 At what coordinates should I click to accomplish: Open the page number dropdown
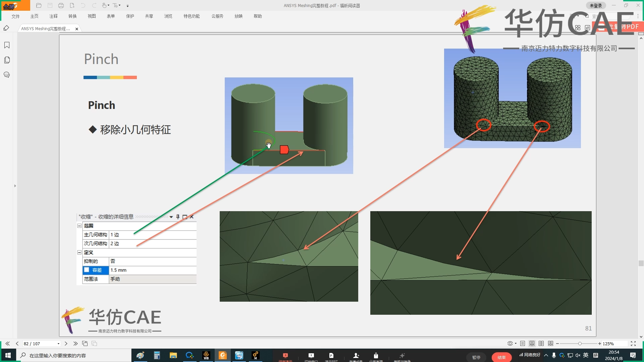coord(58,344)
